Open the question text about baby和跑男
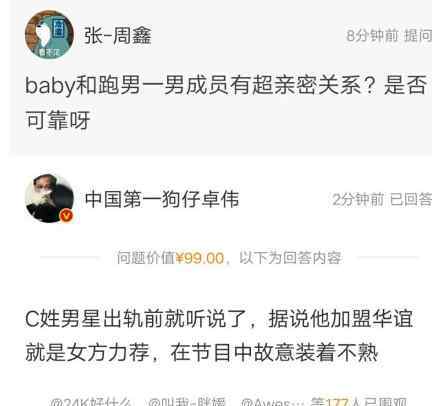Screen dimensions: 432x406 tap(226, 102)
